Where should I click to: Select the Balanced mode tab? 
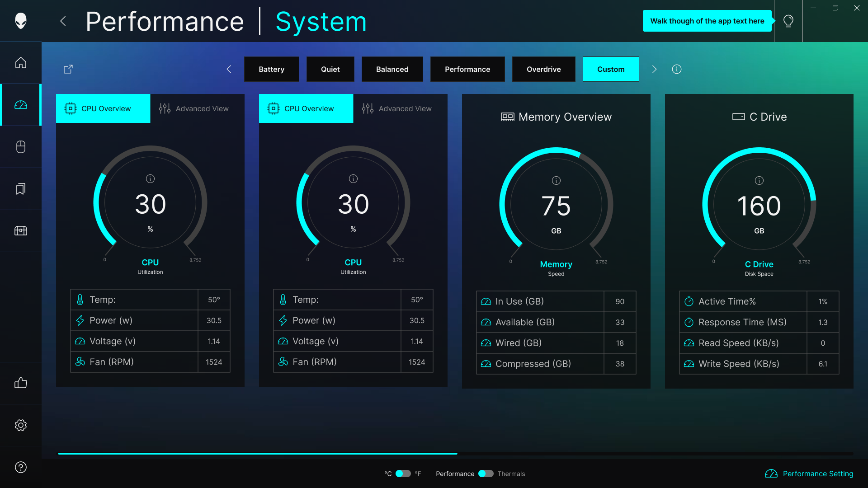392,69
